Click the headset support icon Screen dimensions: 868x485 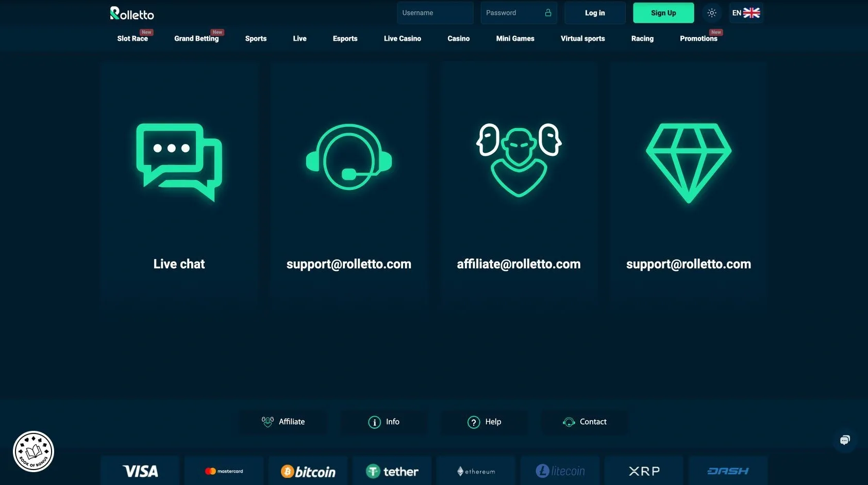pos(349,157)
